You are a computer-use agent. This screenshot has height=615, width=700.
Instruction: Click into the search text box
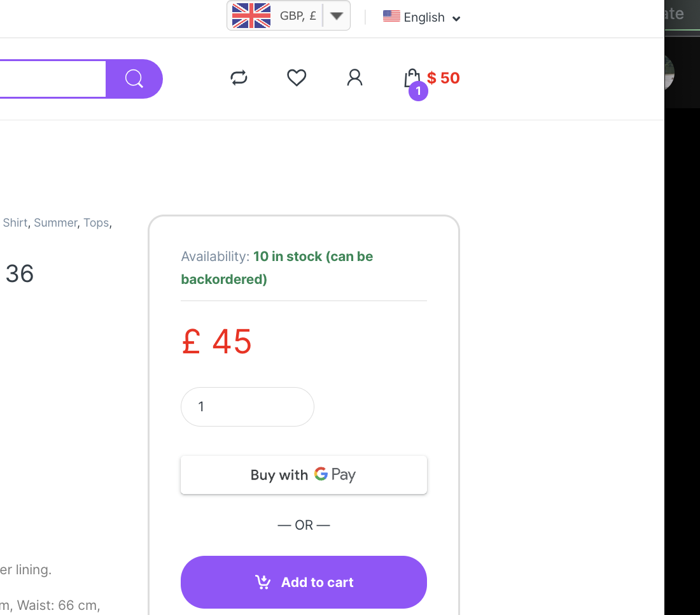click(x=51, y=79)
